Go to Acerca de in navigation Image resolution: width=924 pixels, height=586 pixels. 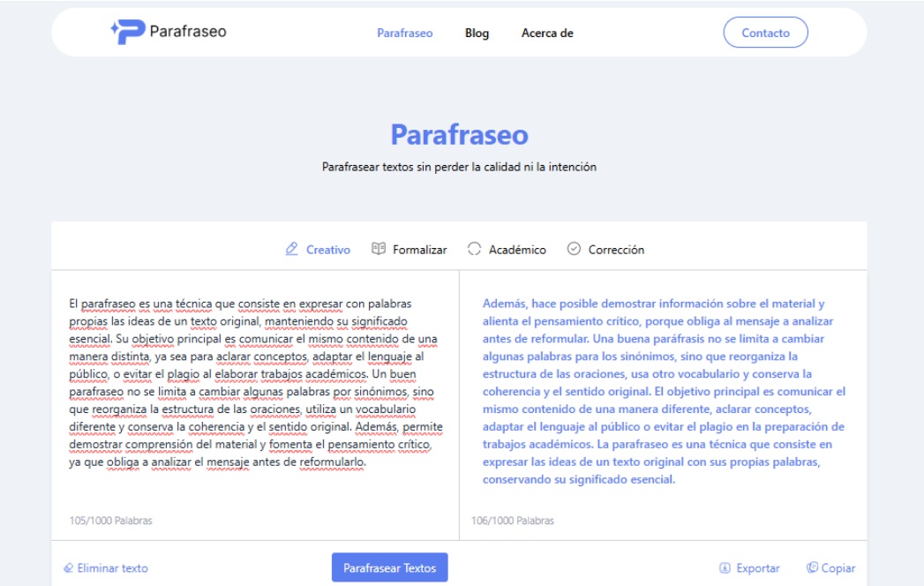coord(547,34)
